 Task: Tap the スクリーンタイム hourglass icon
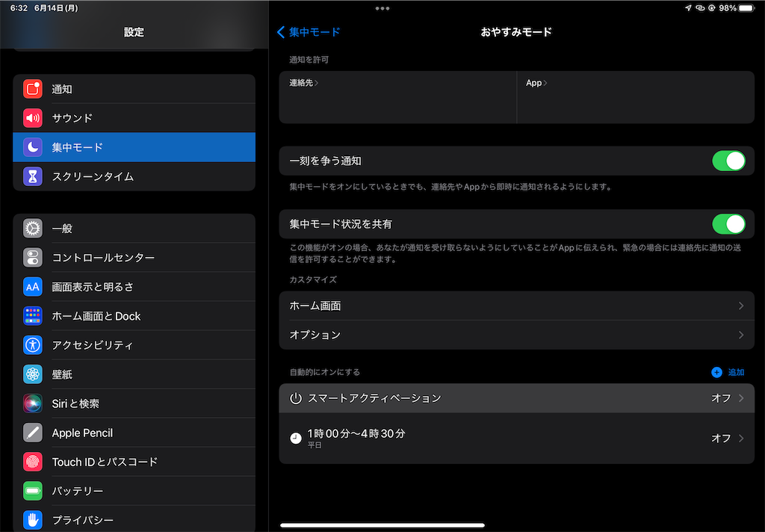pos(33,176)
